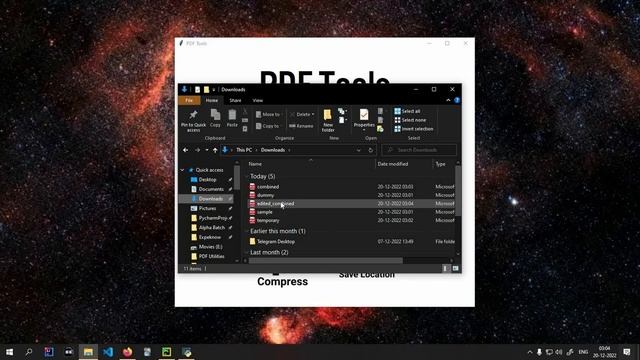Switch to the View ribbon tab
This screenshot has height=360, width=640.
(x=258, y=100)
